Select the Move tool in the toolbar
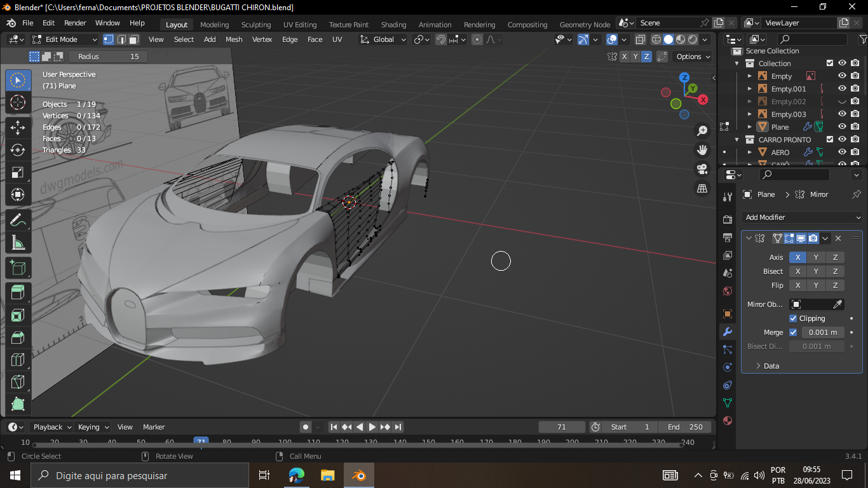 coord(18,127)
